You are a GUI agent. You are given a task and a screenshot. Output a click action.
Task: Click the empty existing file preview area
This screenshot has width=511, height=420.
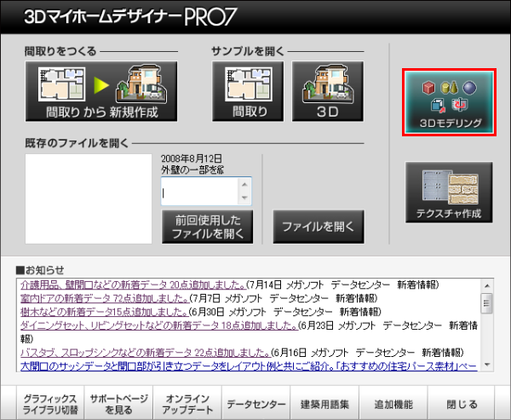(89, 197)
